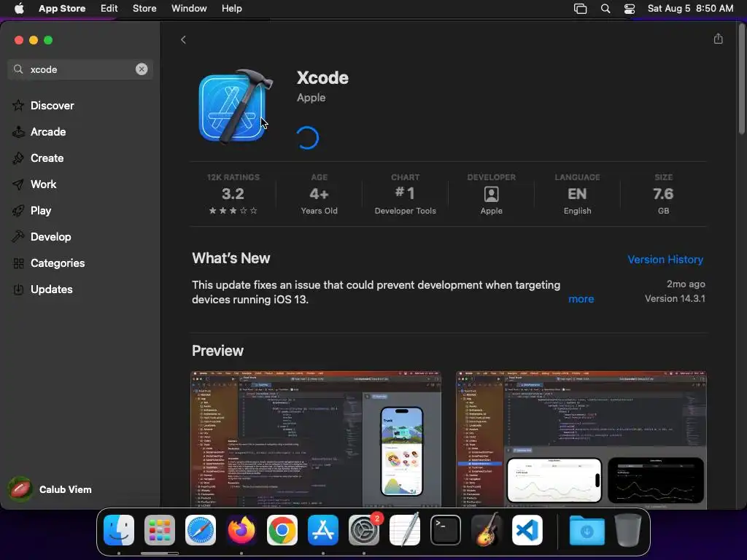
Task: Click the Version 14.3.1 text
Action: click(675, 298)
